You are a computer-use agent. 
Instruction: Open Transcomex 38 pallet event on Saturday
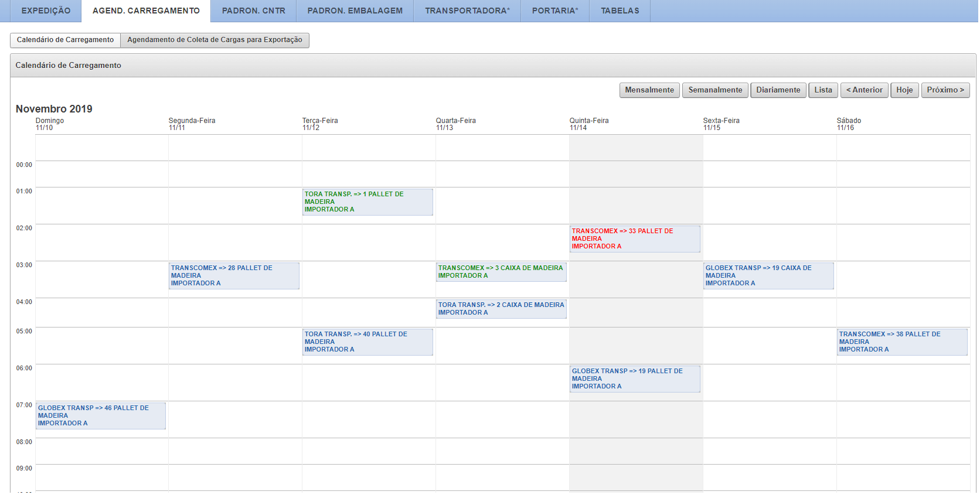coord(901,342)
